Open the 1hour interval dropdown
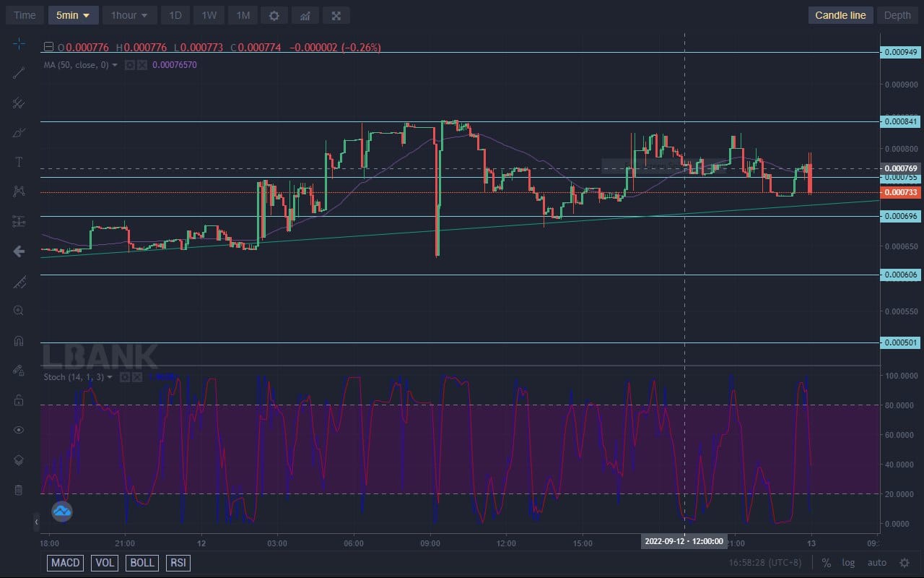This screenshot has height=578, width=924. [x=129, y=15]
